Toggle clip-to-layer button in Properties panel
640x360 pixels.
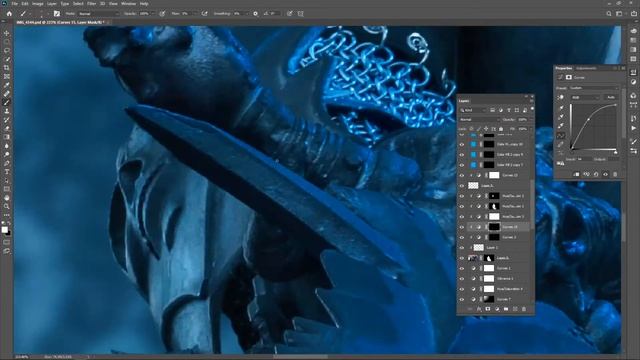coord(576,174)
